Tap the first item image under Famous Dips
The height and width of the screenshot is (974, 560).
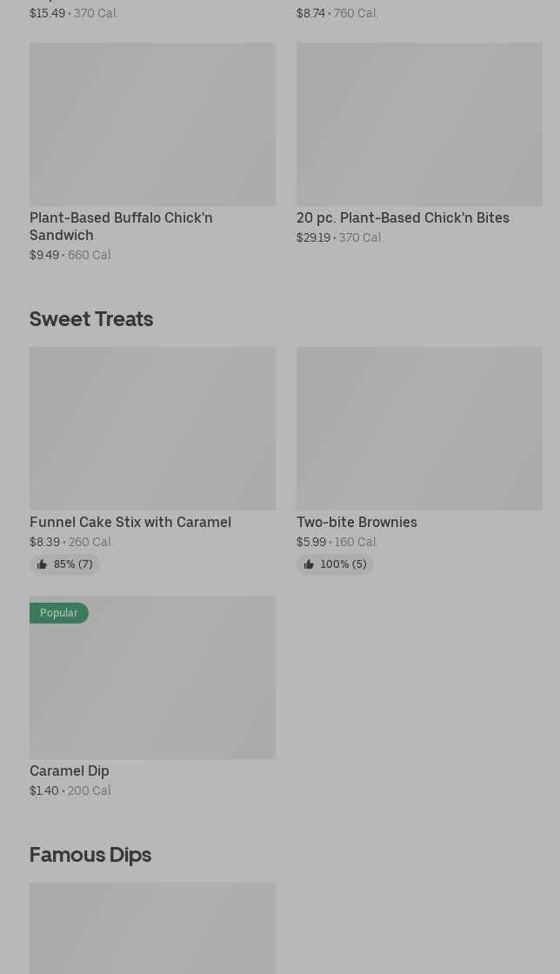click(x=152, y=928)
